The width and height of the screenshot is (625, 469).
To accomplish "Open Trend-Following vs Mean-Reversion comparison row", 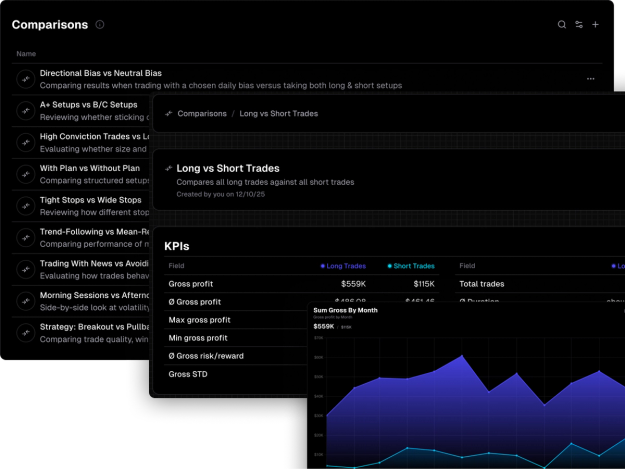I will click(81, 237).
